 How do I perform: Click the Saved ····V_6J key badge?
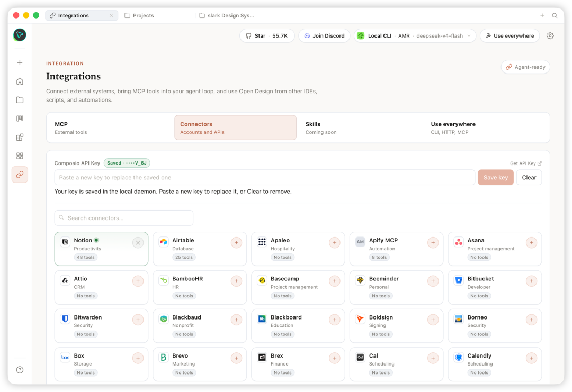coord(127,163)
